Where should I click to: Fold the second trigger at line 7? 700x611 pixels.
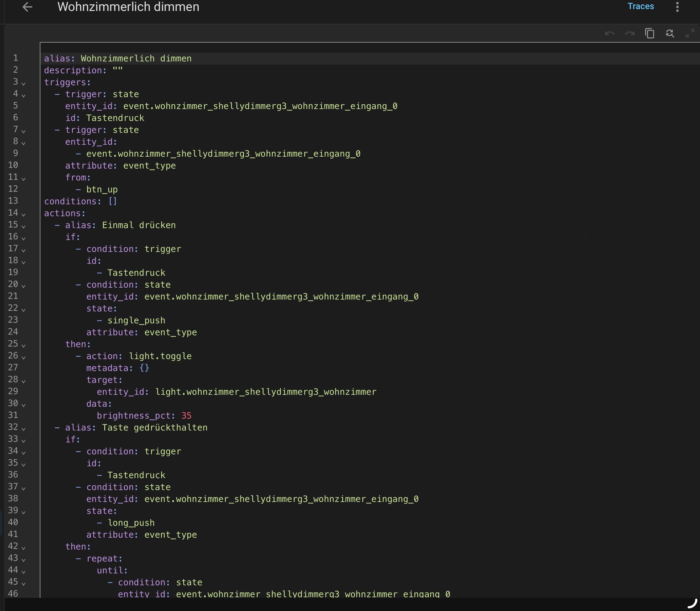tap(23, 131)
